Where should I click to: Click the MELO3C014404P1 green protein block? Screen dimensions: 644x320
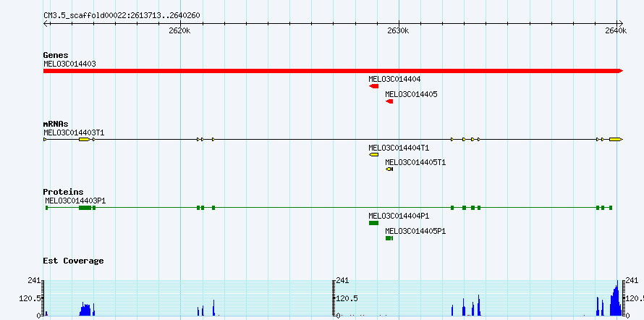tap(374, 223)
